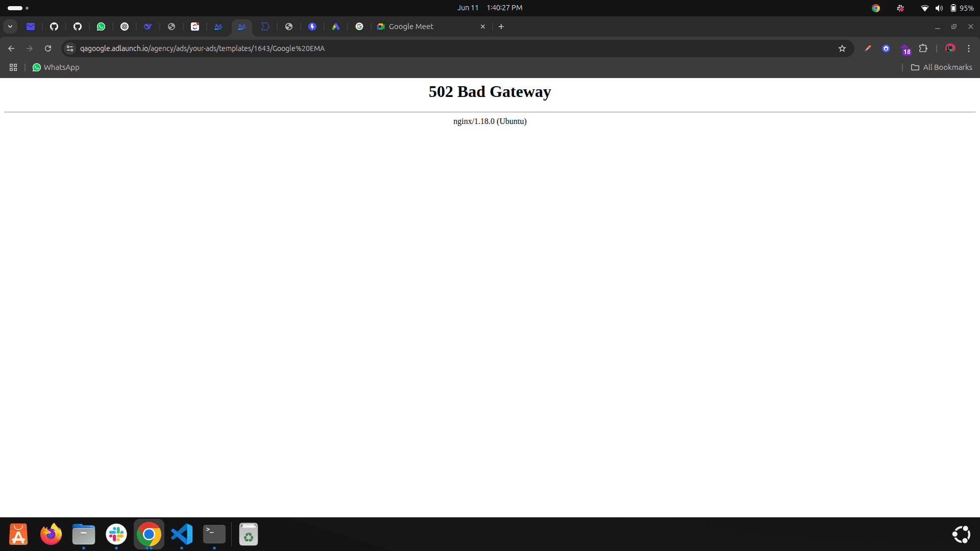Open the battery 95% indicator
The width and height of the screenshot is (980, 551).
(962, 8)
